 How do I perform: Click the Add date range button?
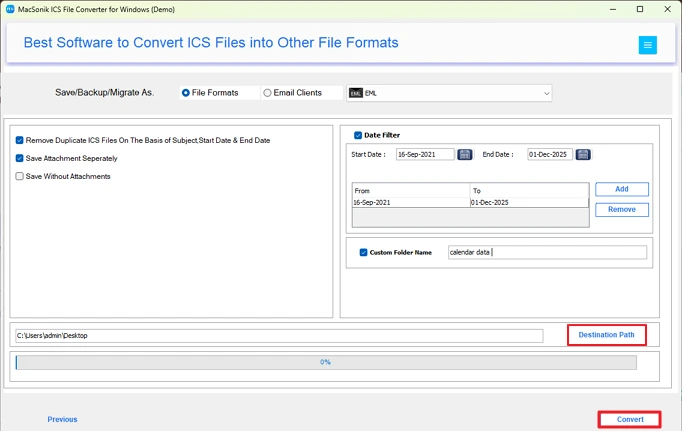(x=622, y=189)
